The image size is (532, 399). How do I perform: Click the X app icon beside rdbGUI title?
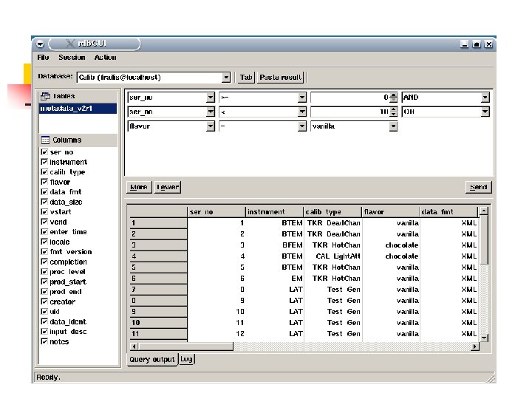(71, 44)
